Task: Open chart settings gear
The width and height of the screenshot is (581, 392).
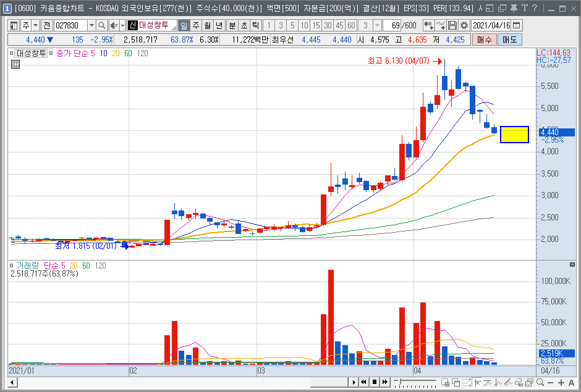Action: pos(464,25)
